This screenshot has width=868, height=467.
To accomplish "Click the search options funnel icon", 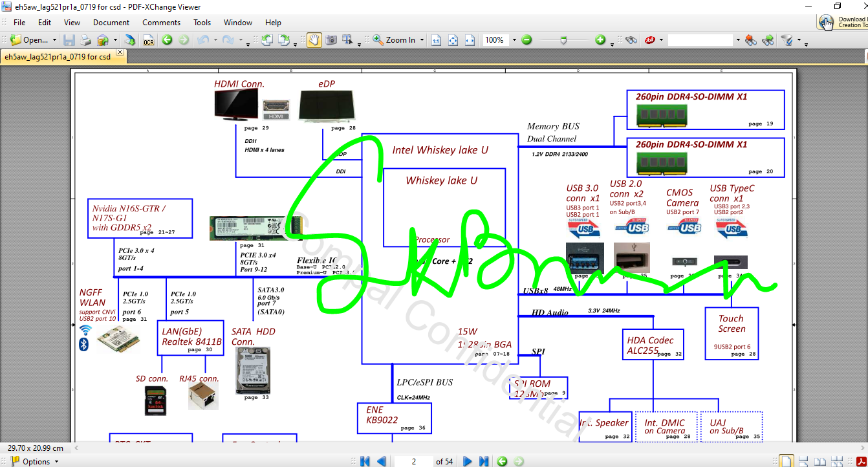I will click(787, 40).
